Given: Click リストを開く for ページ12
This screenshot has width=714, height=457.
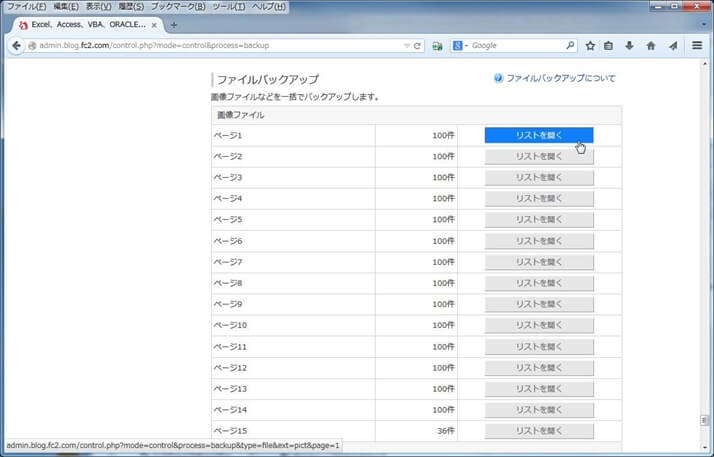Looking at the screenshot, I should tap(539, 368).
